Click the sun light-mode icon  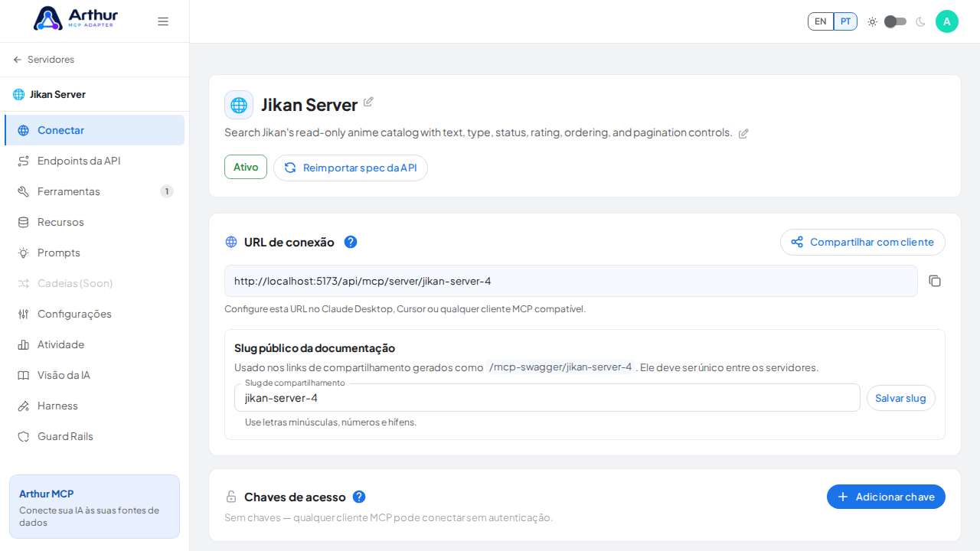pos(872,21)
